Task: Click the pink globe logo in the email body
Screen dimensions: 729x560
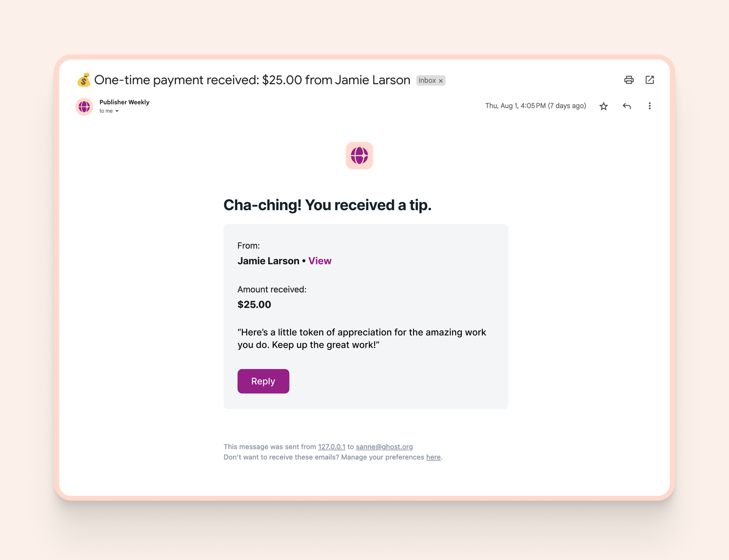Action: (359, 156)
